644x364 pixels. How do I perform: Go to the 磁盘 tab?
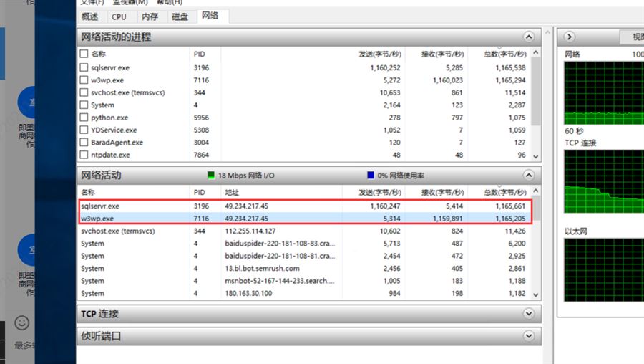click(x=180, y=16)
